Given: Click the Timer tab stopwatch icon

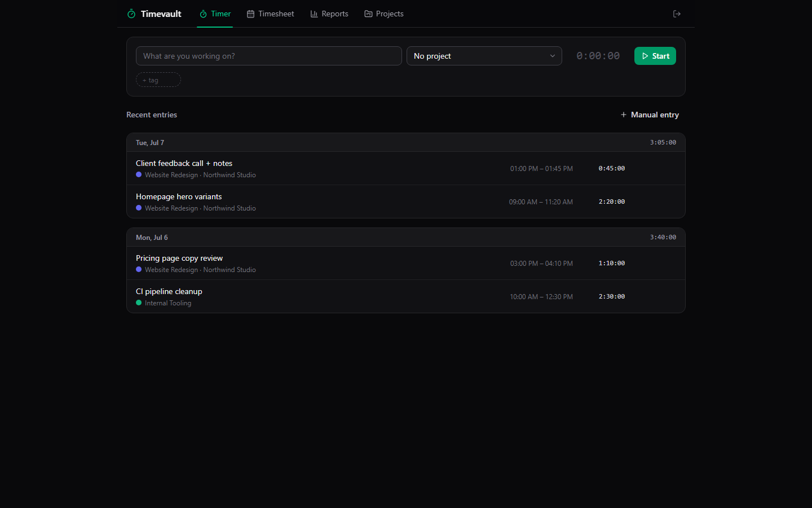Looking at the screenshot, I should pos(203,14).
